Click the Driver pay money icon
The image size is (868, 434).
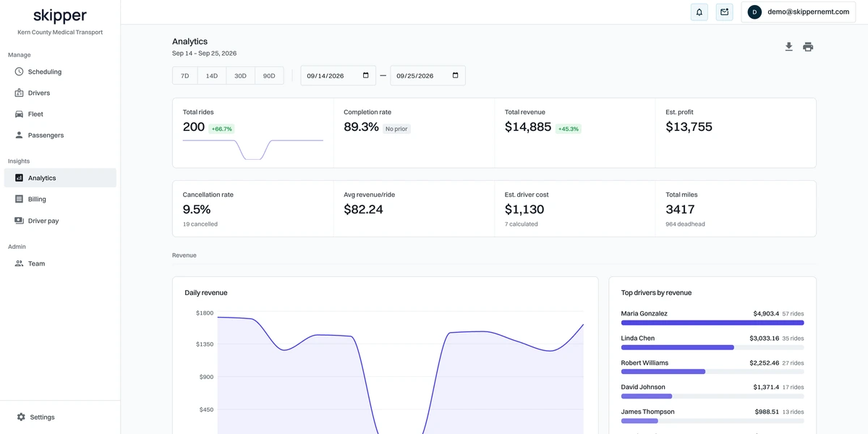(x=20, y=221)
